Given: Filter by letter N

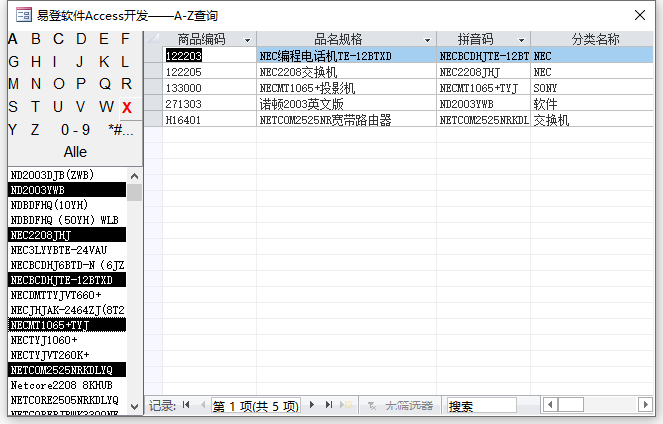Looking at the screenshot, I should click(x=36, y=84).
